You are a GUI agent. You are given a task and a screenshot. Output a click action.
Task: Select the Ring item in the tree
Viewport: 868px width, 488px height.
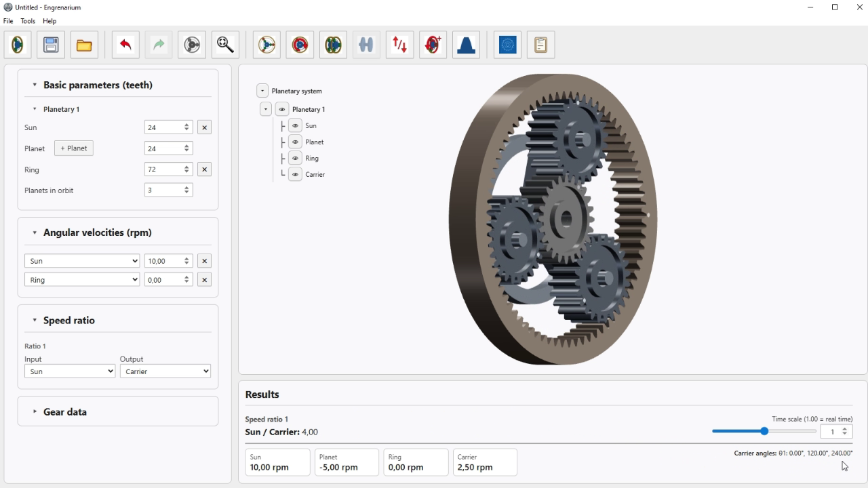pyautogui.click(x=312, y=158)
